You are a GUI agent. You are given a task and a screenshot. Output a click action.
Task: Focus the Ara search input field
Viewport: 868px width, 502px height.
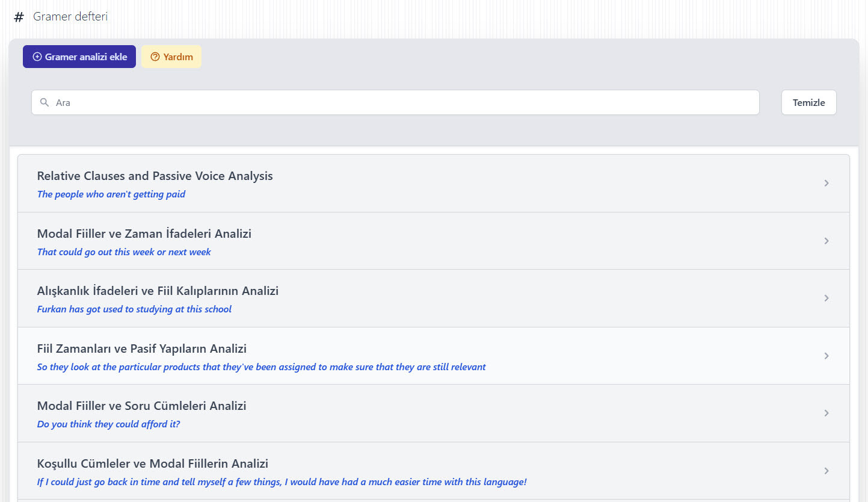(x=397, y=102)
